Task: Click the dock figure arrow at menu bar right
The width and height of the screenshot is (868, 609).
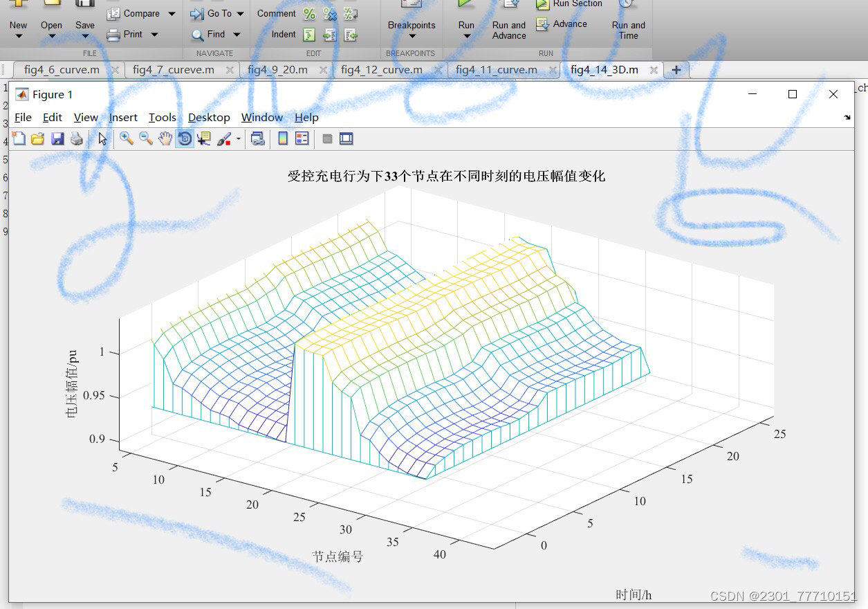Action: pos(847,118)
